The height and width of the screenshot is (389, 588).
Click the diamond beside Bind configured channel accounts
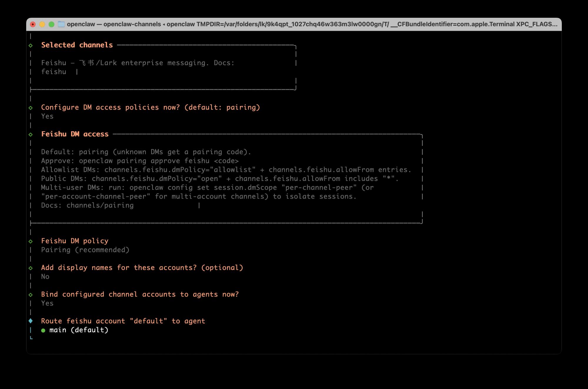[31, 295]
